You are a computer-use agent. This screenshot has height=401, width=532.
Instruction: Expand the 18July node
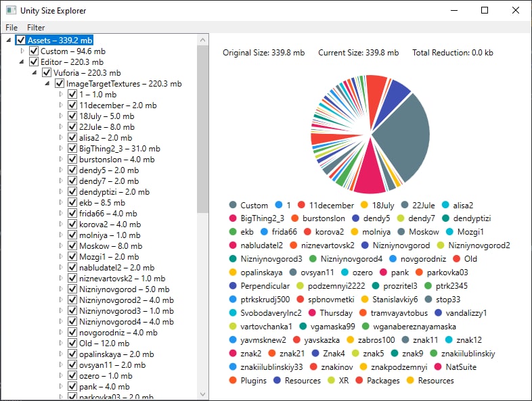tap(61, 116)
